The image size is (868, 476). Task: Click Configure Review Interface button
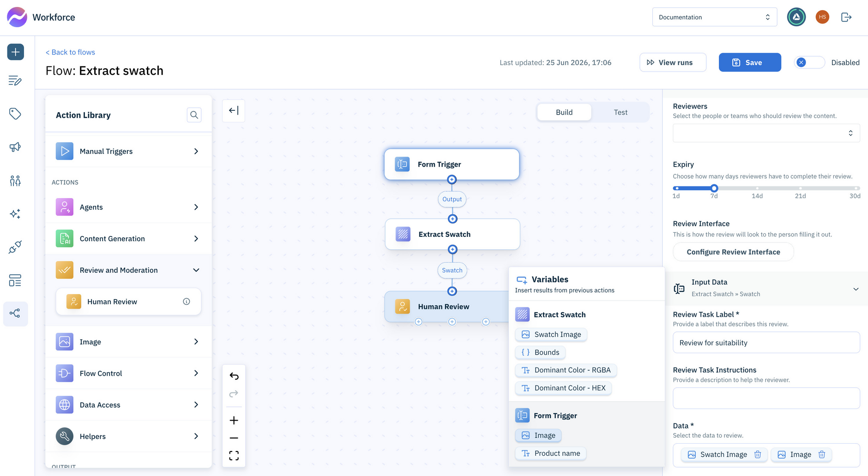click(x=733, y=252)
